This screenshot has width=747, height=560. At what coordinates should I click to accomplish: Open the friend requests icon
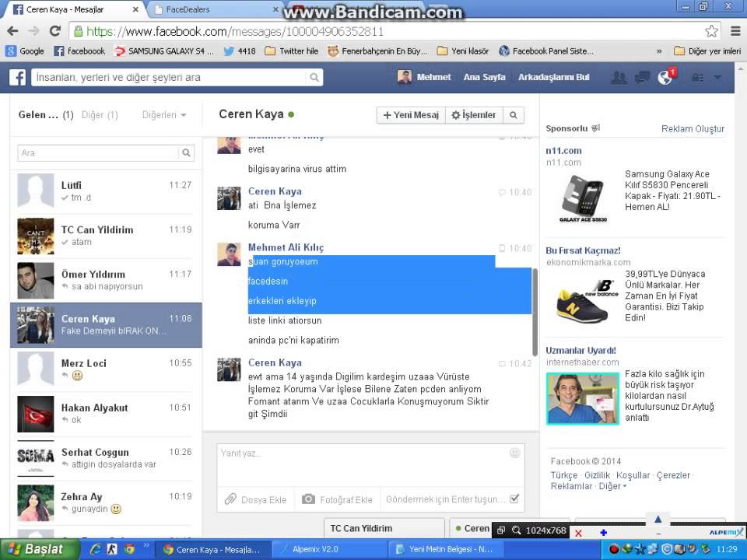[x=619, y=77]
